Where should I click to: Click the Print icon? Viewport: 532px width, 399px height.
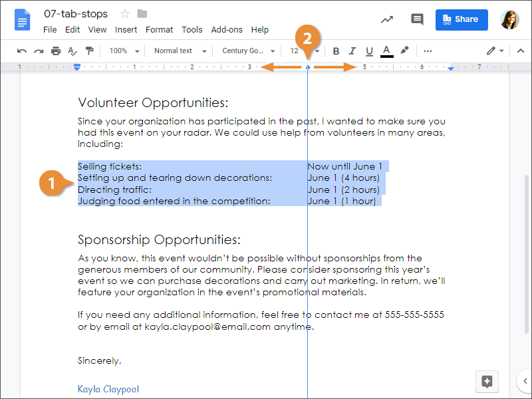tap(56, 51)
